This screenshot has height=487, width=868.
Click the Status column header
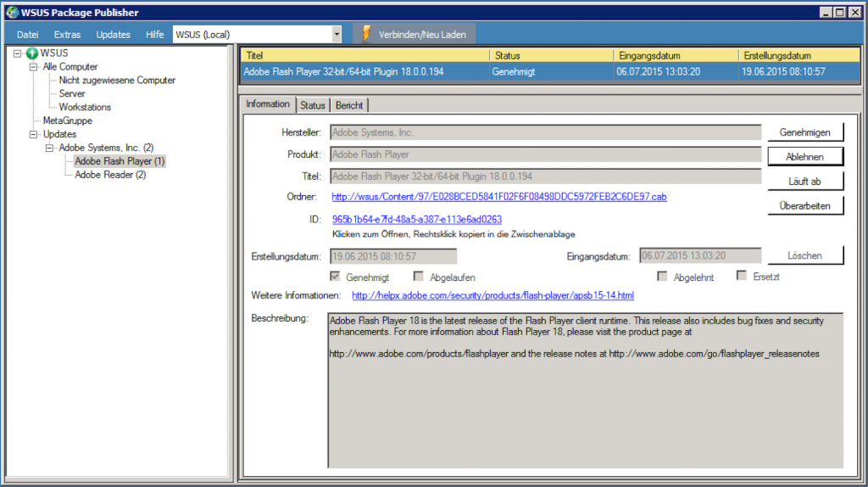coord(552,55)
